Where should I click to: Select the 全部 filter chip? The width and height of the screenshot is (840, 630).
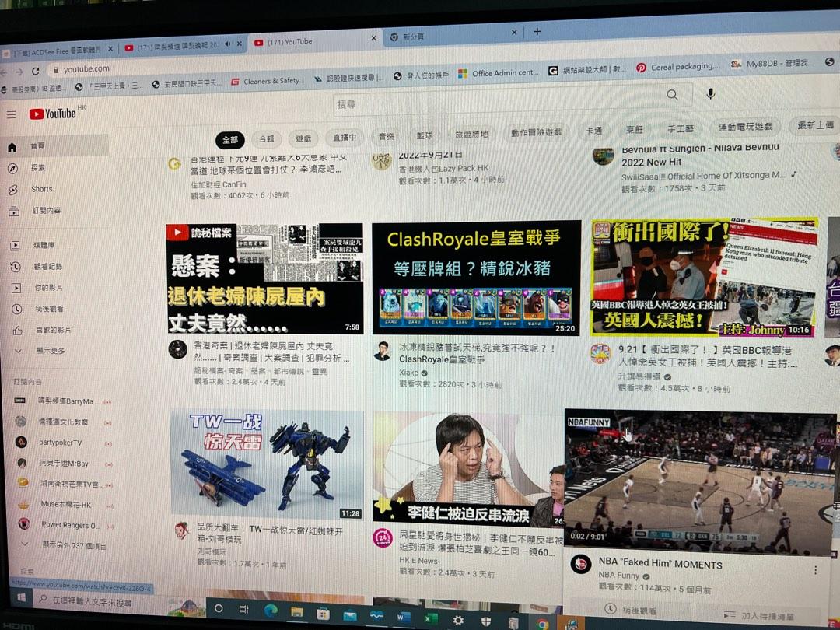tap(229, 140)
